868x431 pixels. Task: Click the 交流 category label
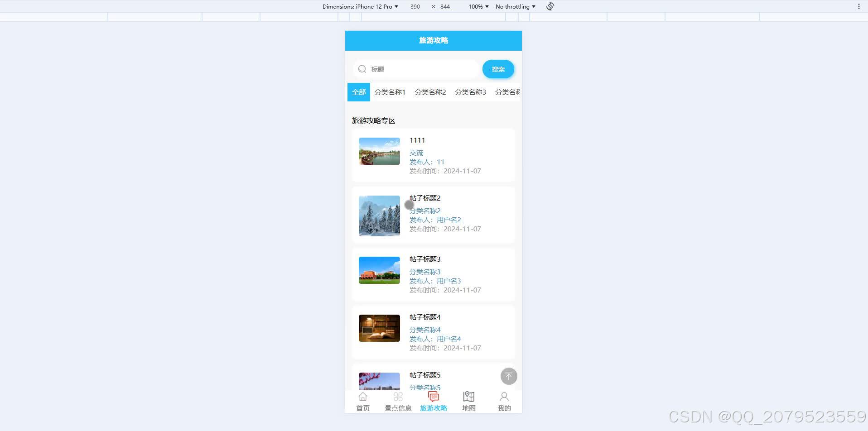point(416,153)
